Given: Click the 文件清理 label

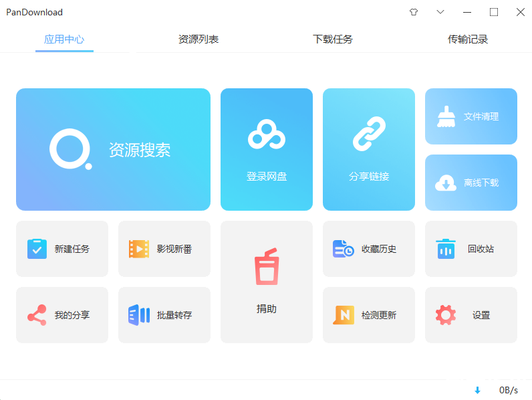Looking at the screenshot, I should 481,117.
